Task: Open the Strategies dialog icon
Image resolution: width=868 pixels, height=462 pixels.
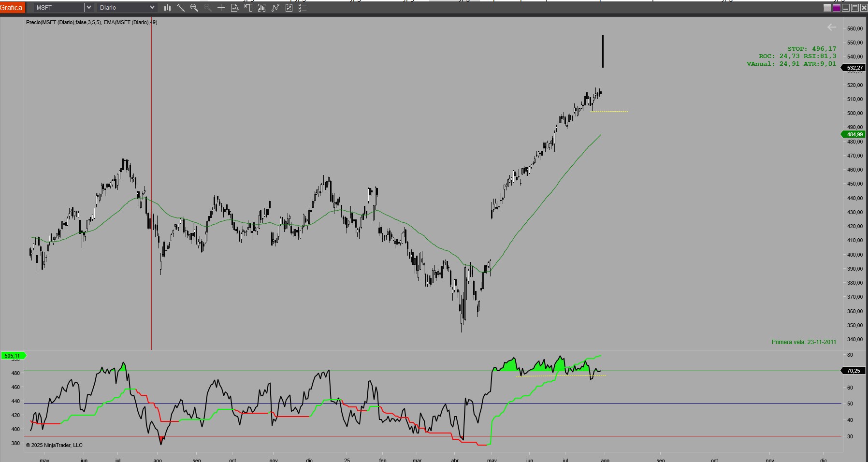Action: click(289, 8)
